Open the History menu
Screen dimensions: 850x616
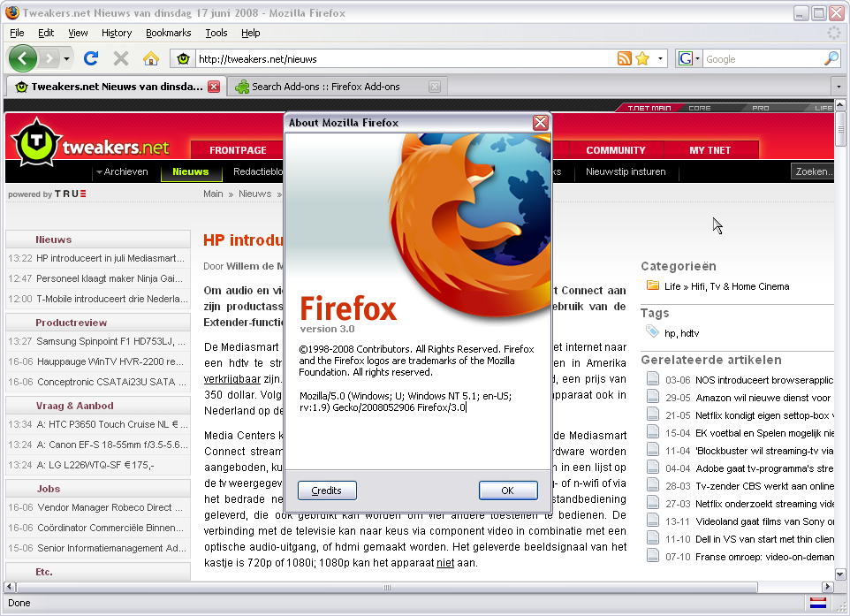117,33
